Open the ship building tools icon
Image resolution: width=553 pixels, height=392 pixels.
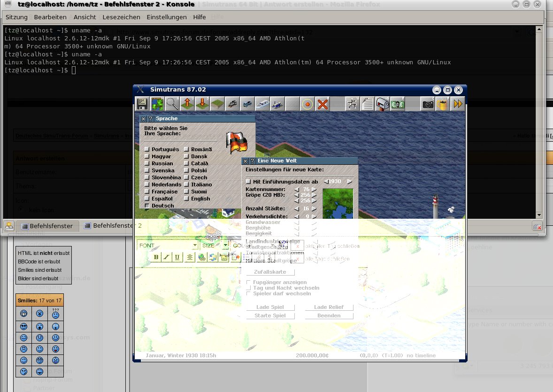click(262, 104)
